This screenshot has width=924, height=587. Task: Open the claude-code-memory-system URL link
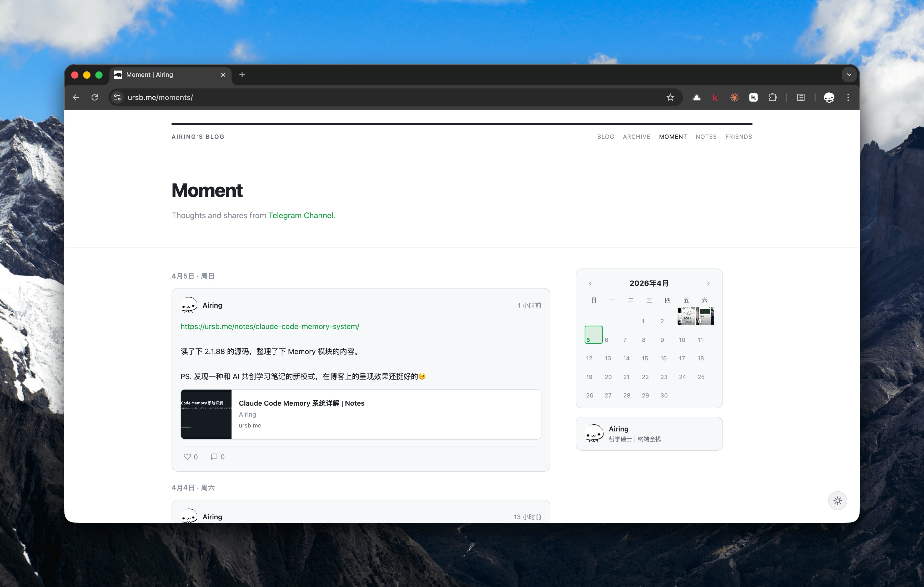tap(270, 326)
